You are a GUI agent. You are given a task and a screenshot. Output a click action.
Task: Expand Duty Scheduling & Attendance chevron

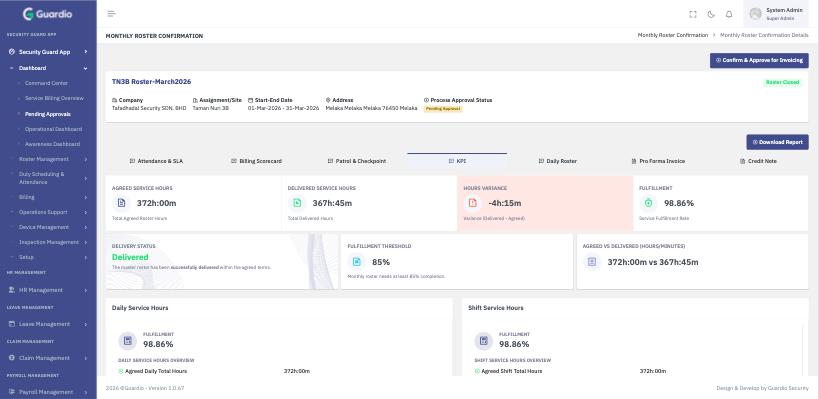pyautogui.click(x=86, y=178)
